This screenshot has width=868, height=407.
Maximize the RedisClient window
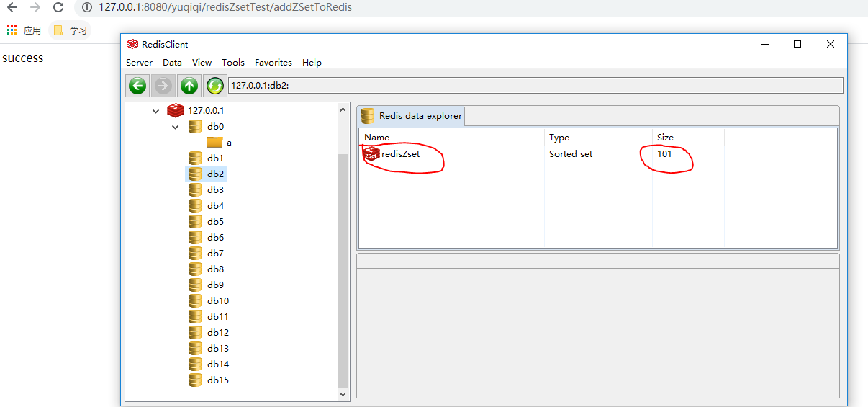tap(797, 44)
